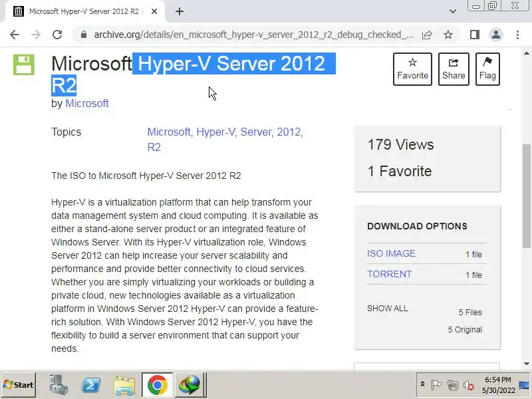Image resolution: width=532 pixels, height=399 pixels.
Task: Open Chrome's three-dot menu
Action: pyautogui.click(x=517, y=35)
